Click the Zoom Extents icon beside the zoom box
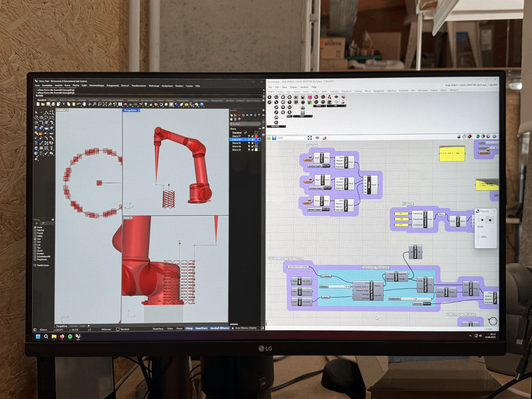This screenshot has width=532, height=399. coord(310,138)
